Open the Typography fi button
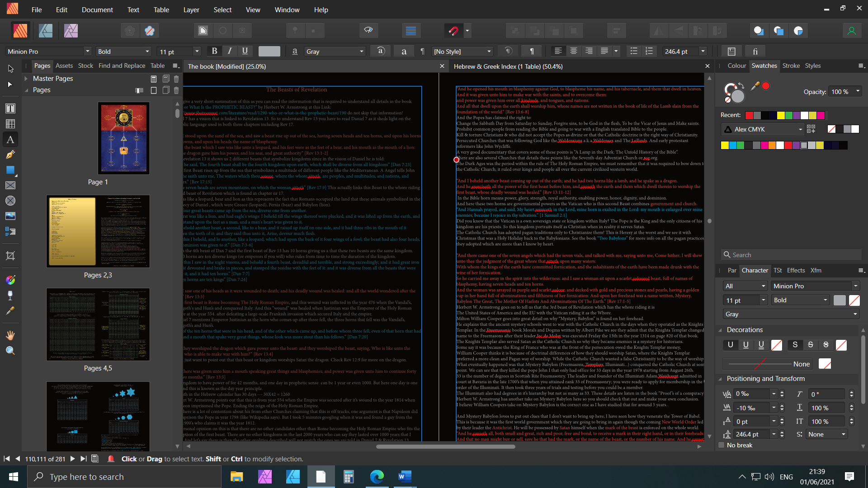Viewport: 868px width, 488px height. pos(755,52)
